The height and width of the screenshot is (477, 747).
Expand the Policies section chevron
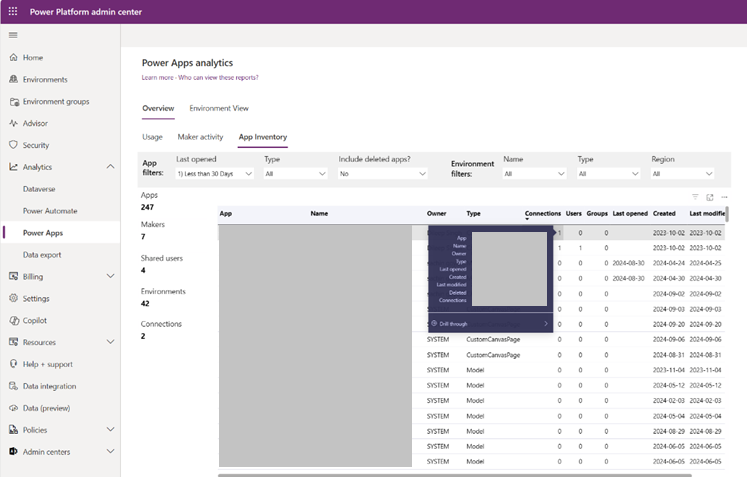click(111, 430)
